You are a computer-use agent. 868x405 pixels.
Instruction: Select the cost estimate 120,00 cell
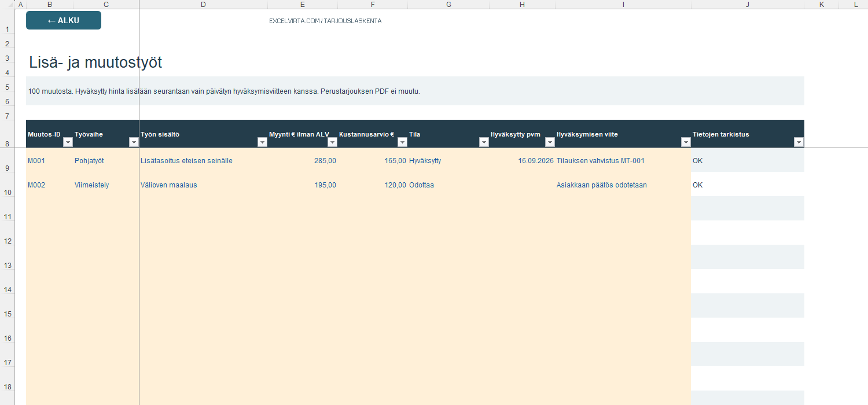(373, 185)
